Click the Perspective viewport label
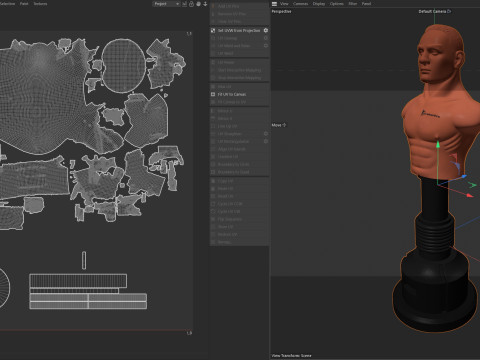Image resolution: width=480 pixels, height=360 pixels. (x=281, y=11)
